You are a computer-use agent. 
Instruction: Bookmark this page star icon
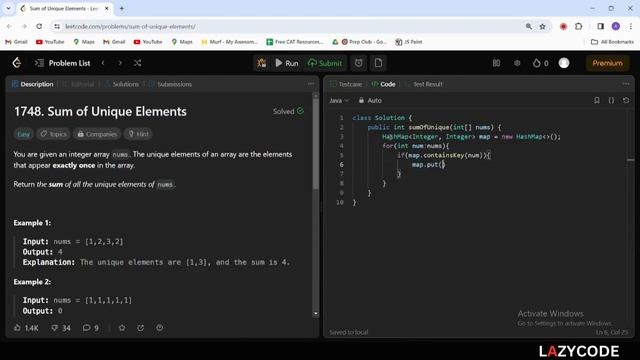(542, 26)
